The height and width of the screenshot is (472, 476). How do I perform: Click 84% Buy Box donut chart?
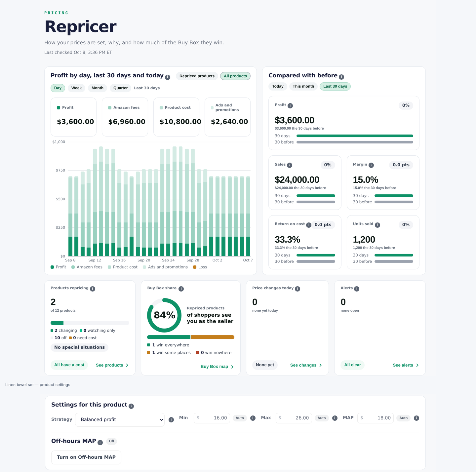pyautogui.click(x=164, y=315)
